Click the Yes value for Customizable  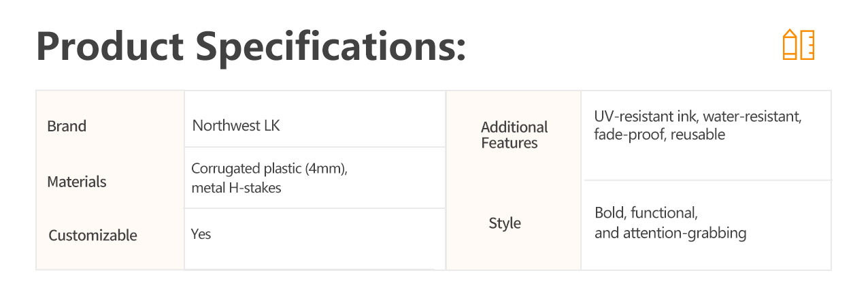pyautogui.click(x=201, y=234)
